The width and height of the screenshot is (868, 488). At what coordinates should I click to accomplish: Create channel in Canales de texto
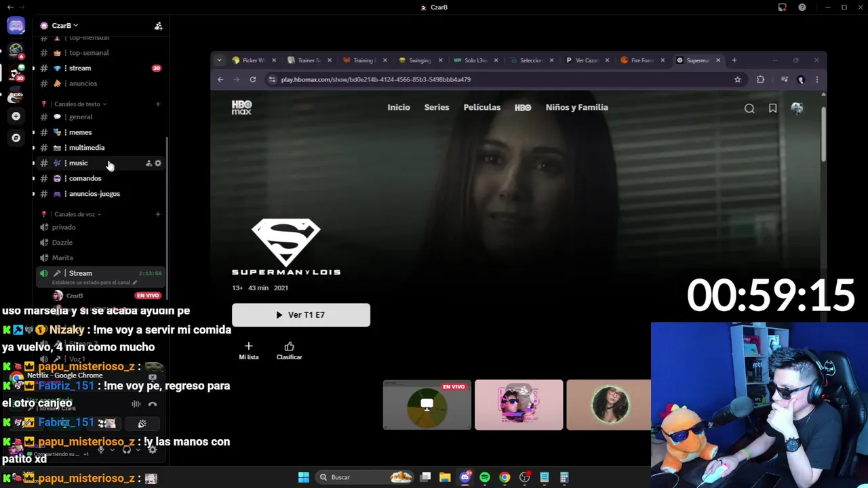pos(158,104)
